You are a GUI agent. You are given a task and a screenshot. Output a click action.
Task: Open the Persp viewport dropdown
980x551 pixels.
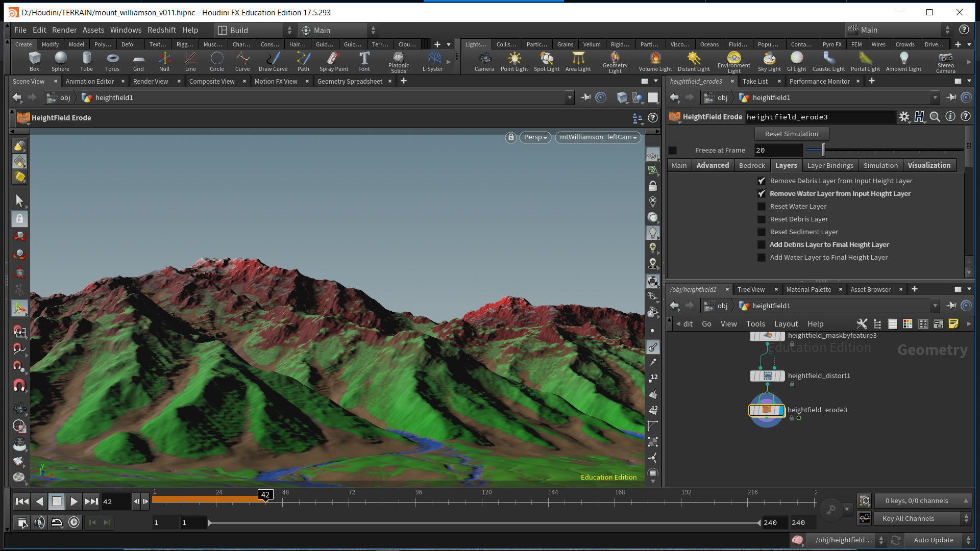tap(535, 137)
